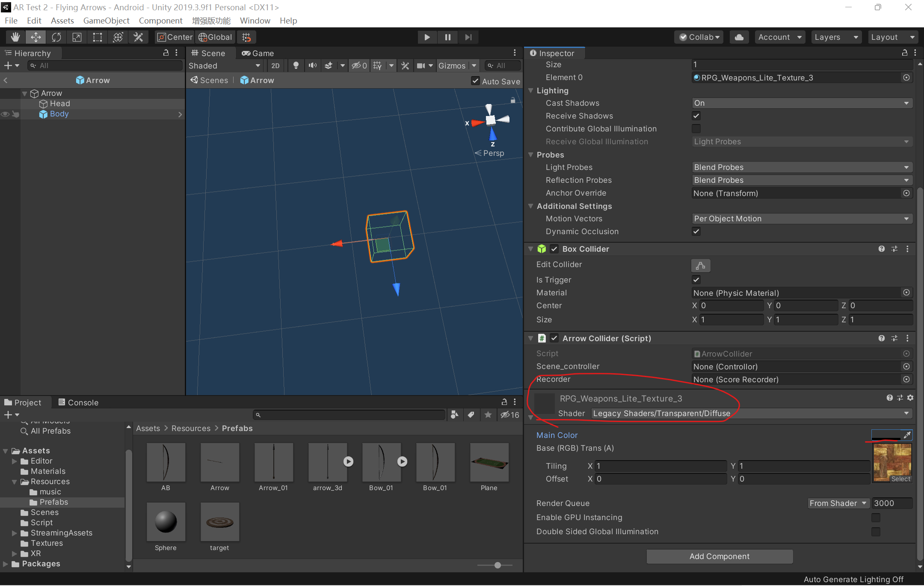Toggle Is Trigger checkbox in Box Collider
This screenshot has width=924, height=586.
click(x=696, y=279)
